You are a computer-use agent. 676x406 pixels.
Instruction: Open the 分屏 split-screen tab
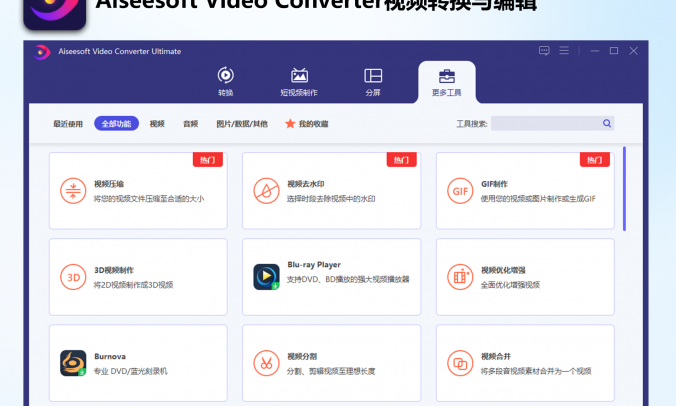(373, 81)
